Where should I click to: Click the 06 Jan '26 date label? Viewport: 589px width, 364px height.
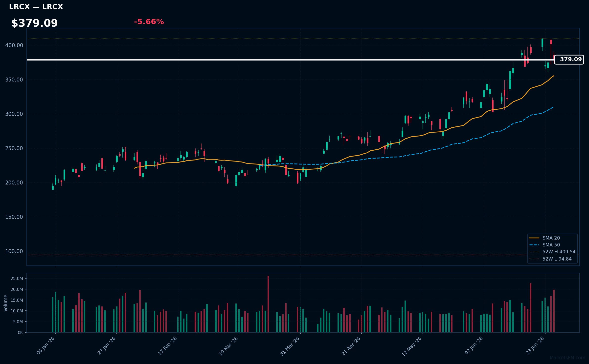point(46,346)
